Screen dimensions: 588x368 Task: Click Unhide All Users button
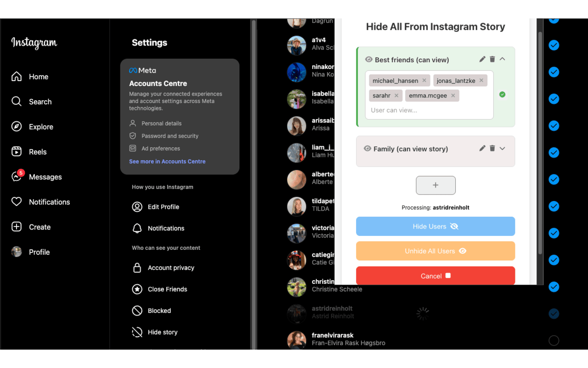point(435,251)
